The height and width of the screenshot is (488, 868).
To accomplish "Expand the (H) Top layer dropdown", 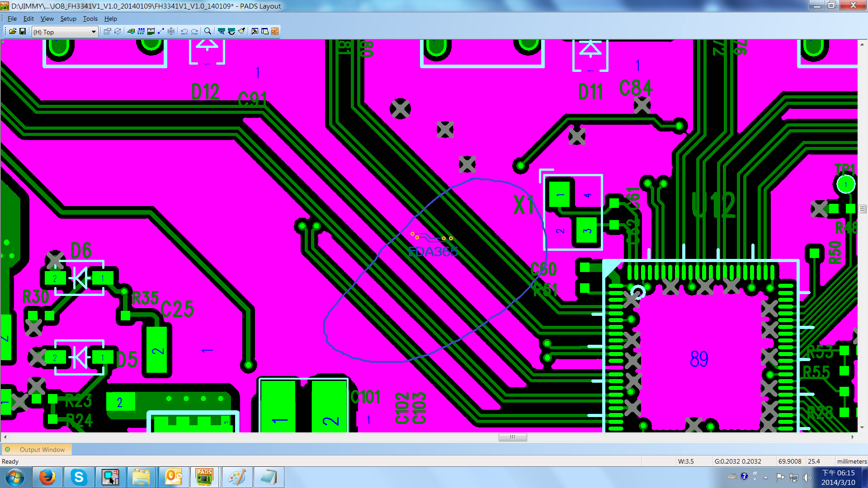I will 94,32.
